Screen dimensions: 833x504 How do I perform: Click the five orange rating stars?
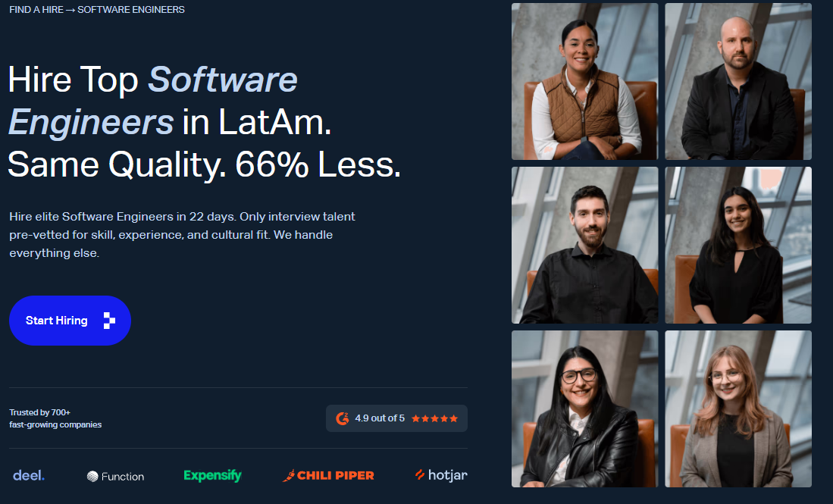point(434,418)
